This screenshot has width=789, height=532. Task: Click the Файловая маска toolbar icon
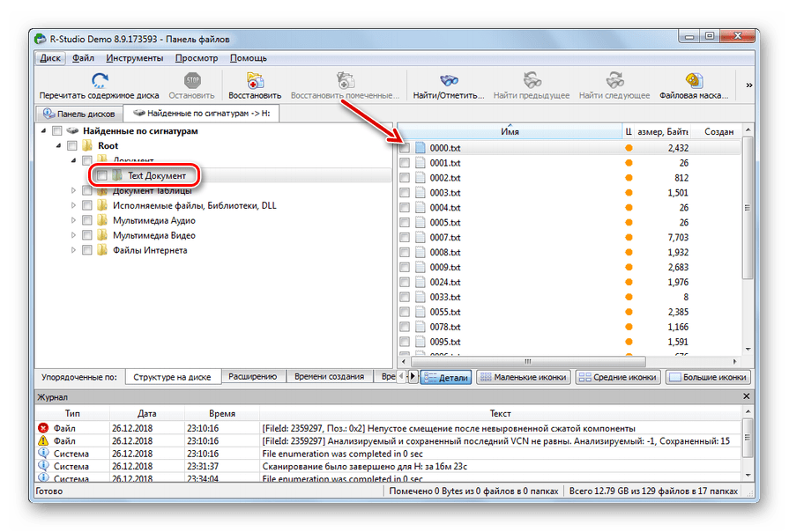pyautogui.click(x=693, y=80)
